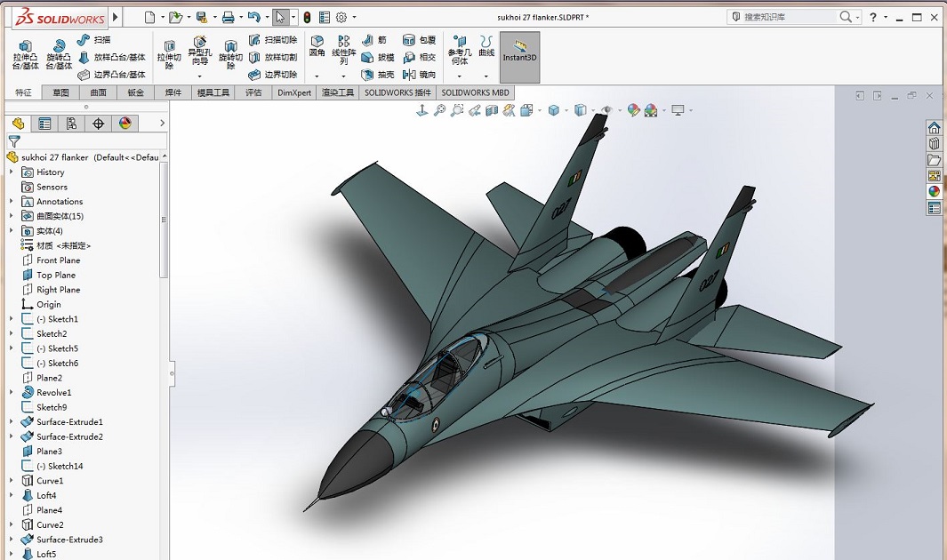Switch to the 钣金 (Sheet Metal) tab
The width and height of the screenshot is (947, 560).
[136, 92]
